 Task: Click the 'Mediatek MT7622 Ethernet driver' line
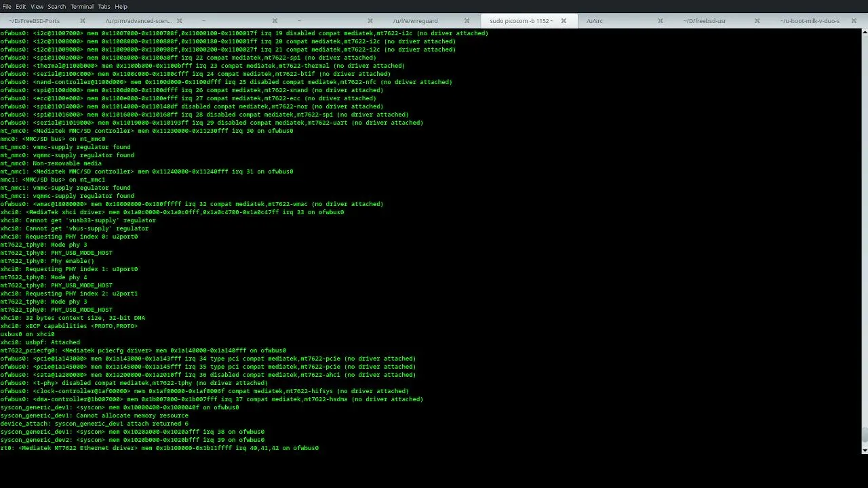(159, 448)
